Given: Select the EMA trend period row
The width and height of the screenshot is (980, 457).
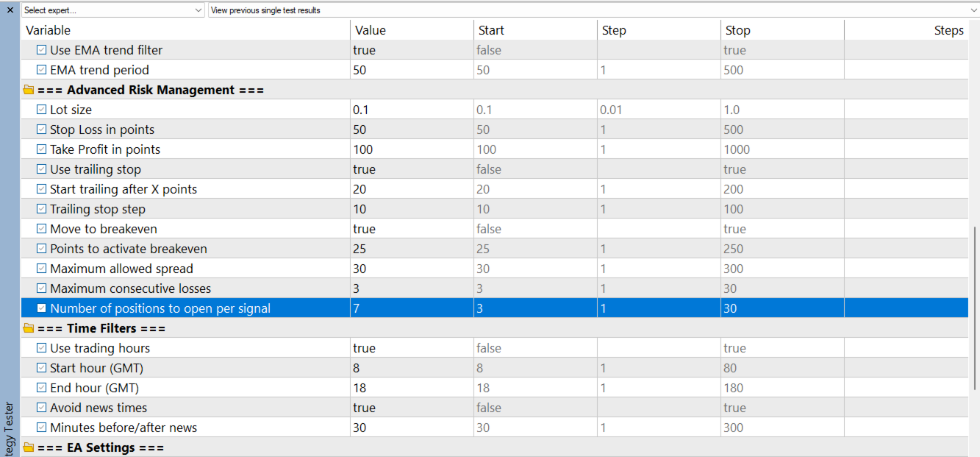Looking at the screenshot, I should coord(494,70).
